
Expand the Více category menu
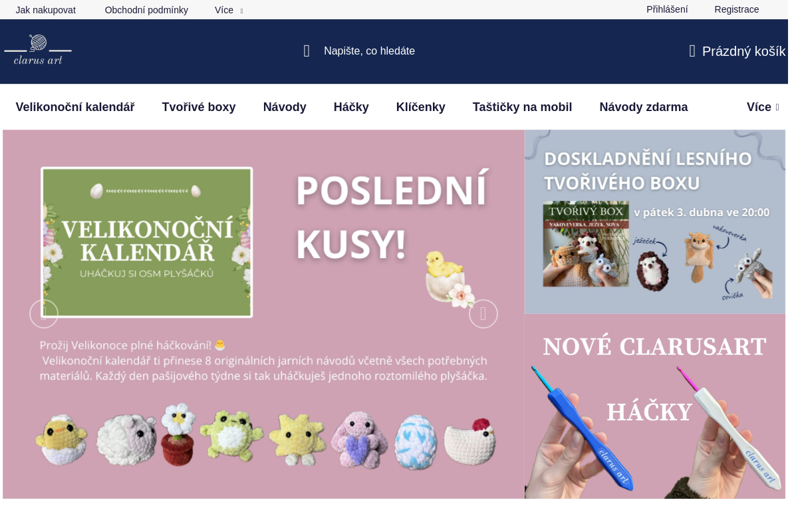(762, 107)
